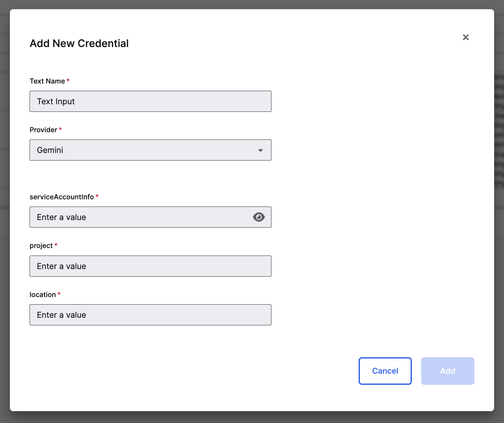Click the location field label

pos(43,295)
